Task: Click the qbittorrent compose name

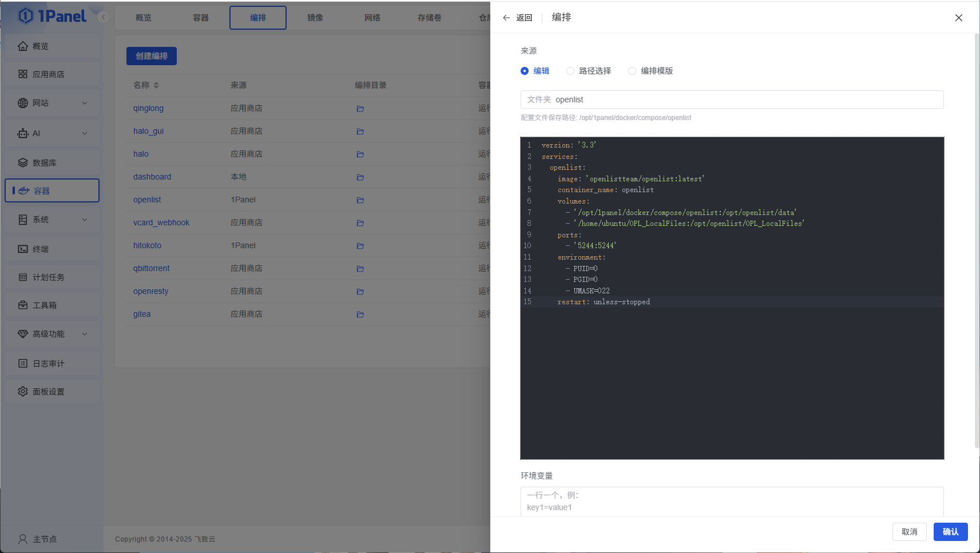Action: tap(151, 268)
